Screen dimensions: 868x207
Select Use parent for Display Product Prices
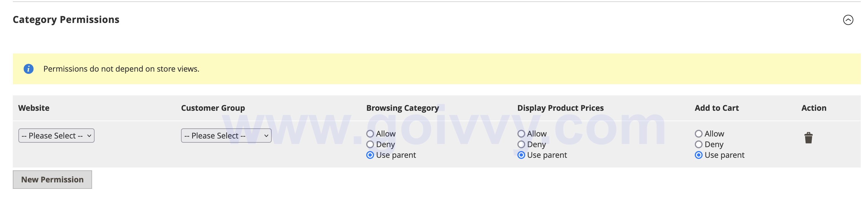(x=521, y=155)
